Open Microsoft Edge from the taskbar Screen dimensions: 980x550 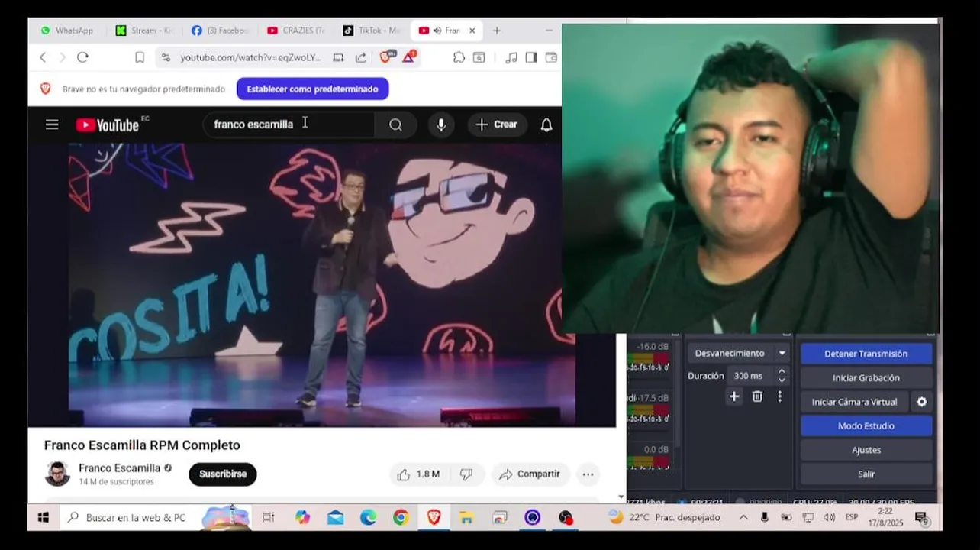click(368, 518)
